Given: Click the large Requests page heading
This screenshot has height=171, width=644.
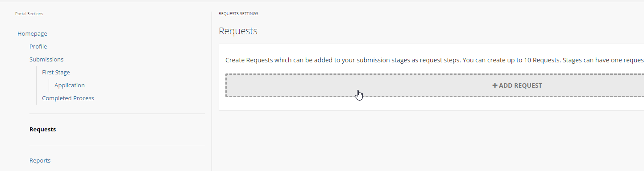Looking at the screenshot, I should [x=238, y=31].
